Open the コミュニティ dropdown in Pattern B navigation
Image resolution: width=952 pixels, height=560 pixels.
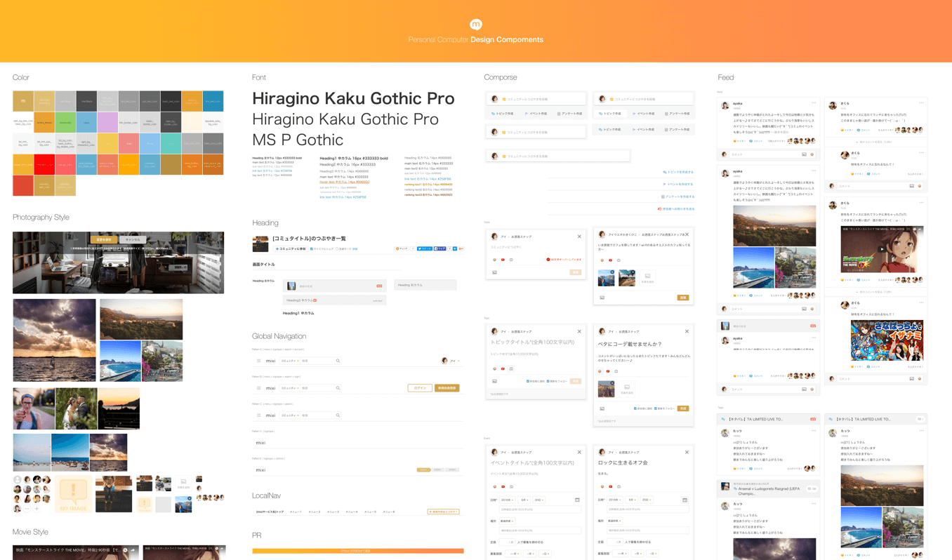[290, 388]
